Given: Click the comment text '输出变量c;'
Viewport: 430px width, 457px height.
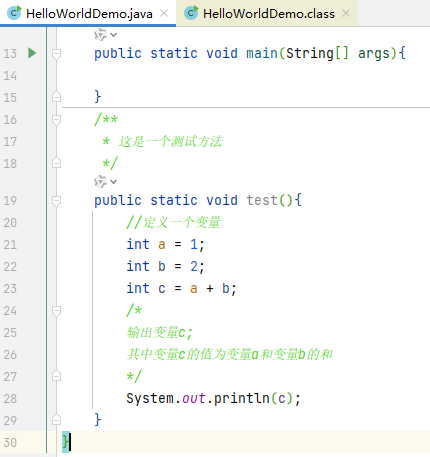Looking at the screenshot, I should (x=159, y=333).
